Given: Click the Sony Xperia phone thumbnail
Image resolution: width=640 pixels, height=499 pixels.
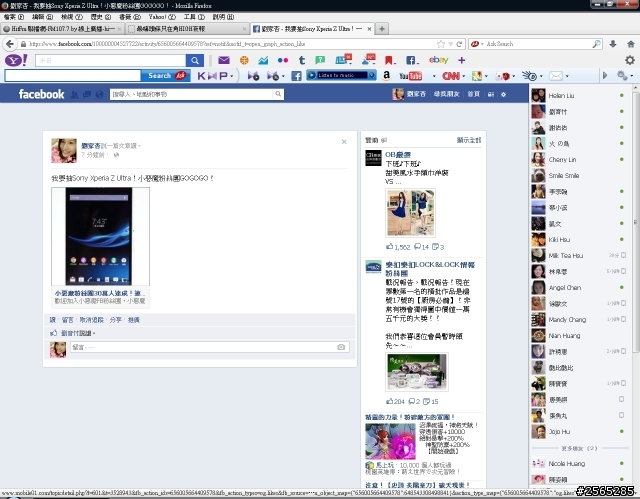Looking at the screenshot, I should click(100, 237).
